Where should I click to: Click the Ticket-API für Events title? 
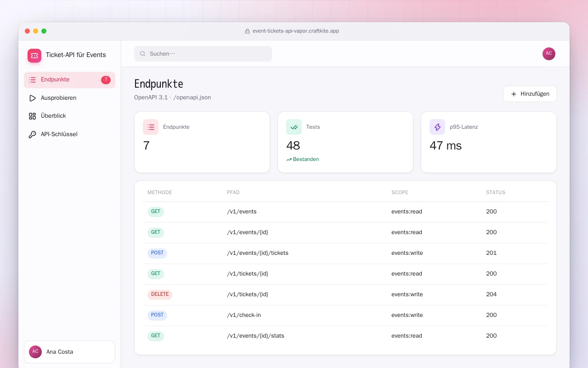click(76, 55)
